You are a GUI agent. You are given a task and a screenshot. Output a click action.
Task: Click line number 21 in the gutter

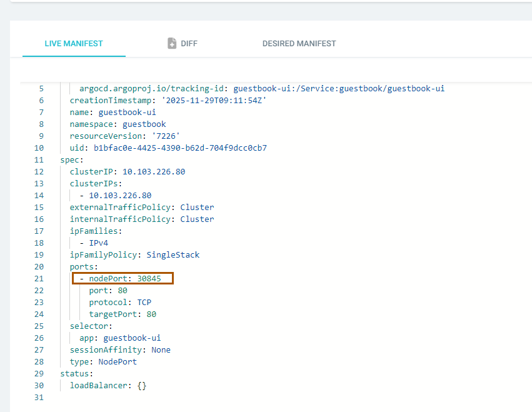(x=39, y=278)
